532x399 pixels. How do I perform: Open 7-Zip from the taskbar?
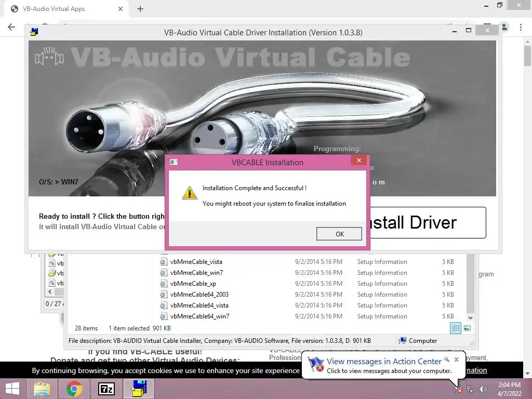[106, 389]
